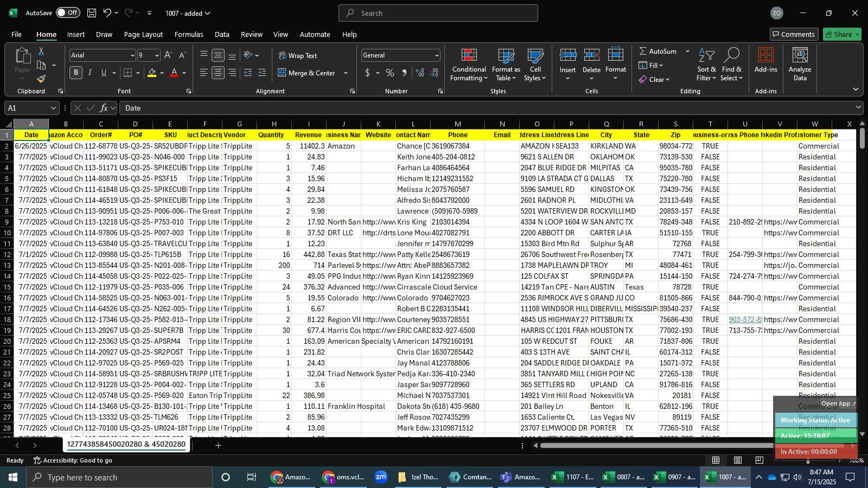868x488 pixels.
Task: Switch to the Data tab
Action: point(222,34)
